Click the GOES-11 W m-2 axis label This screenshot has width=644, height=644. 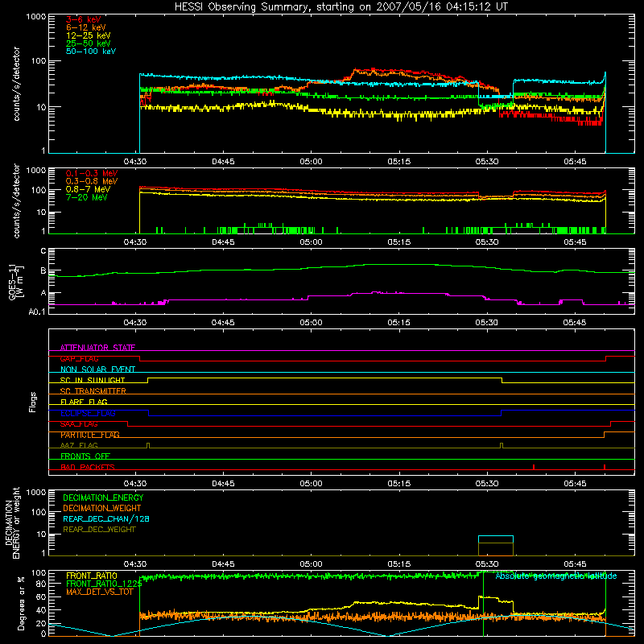pyautogui.click(x=16, y=282)
